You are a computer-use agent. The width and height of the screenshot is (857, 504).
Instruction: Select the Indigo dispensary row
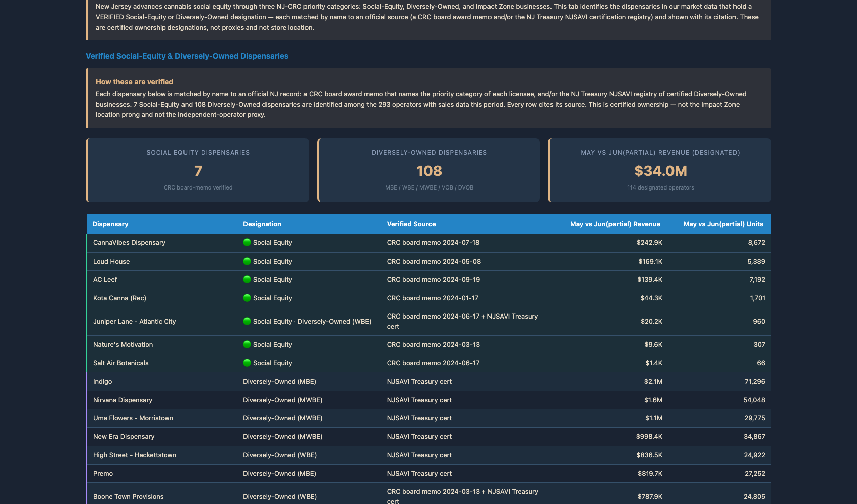coord(428,382)
